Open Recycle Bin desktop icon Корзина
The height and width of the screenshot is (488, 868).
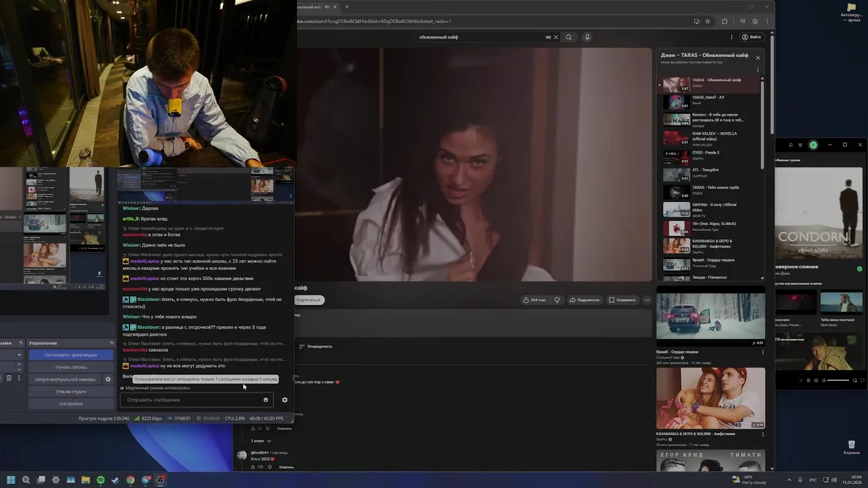click(851, 447)
